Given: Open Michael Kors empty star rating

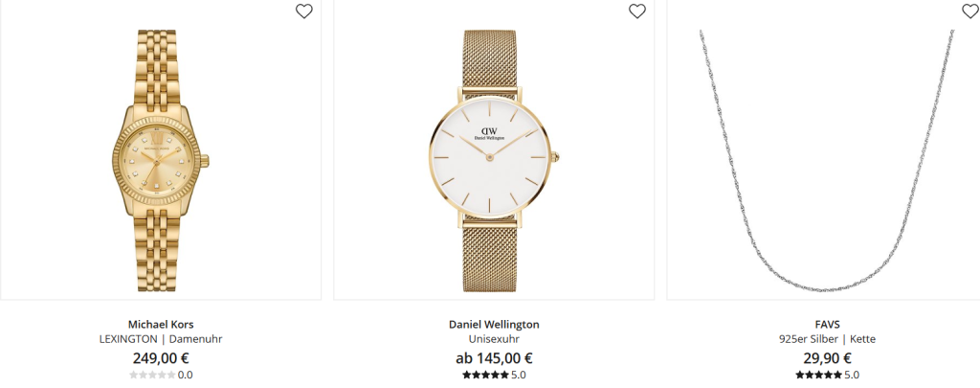Looking at the screenshot, I should 152,375.
